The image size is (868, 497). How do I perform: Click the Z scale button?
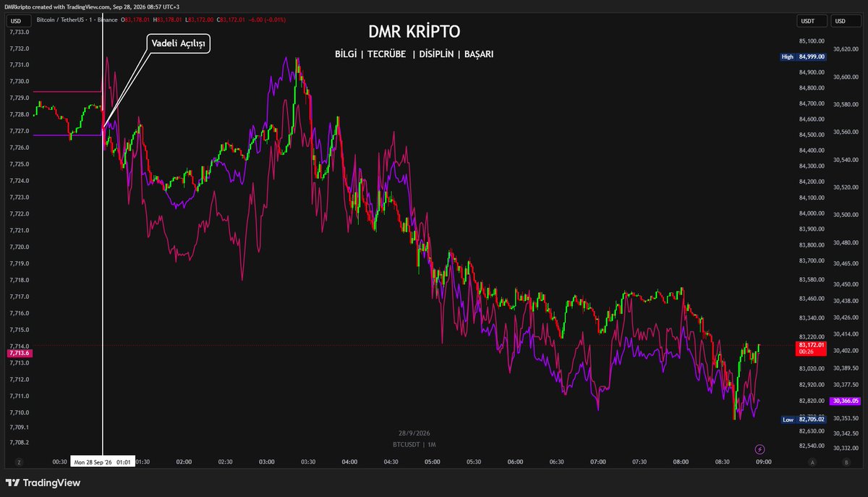point(19,462)
